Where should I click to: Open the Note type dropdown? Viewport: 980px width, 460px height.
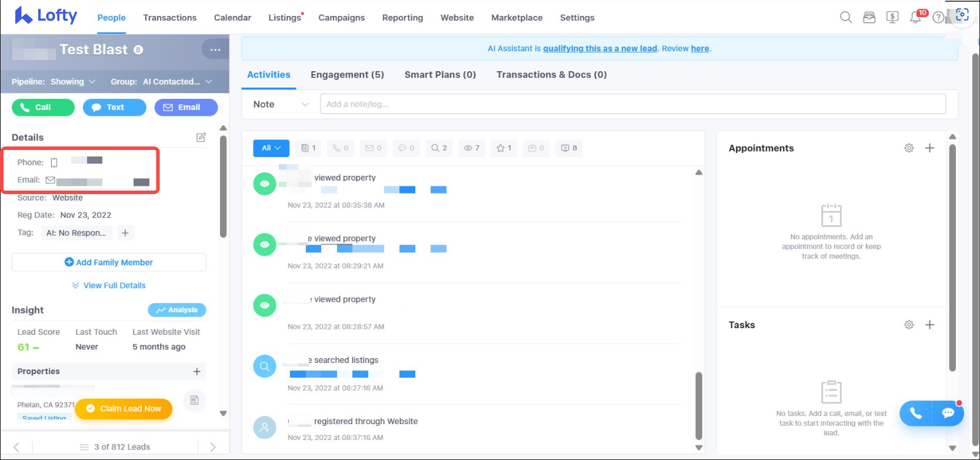coord(281,104)
